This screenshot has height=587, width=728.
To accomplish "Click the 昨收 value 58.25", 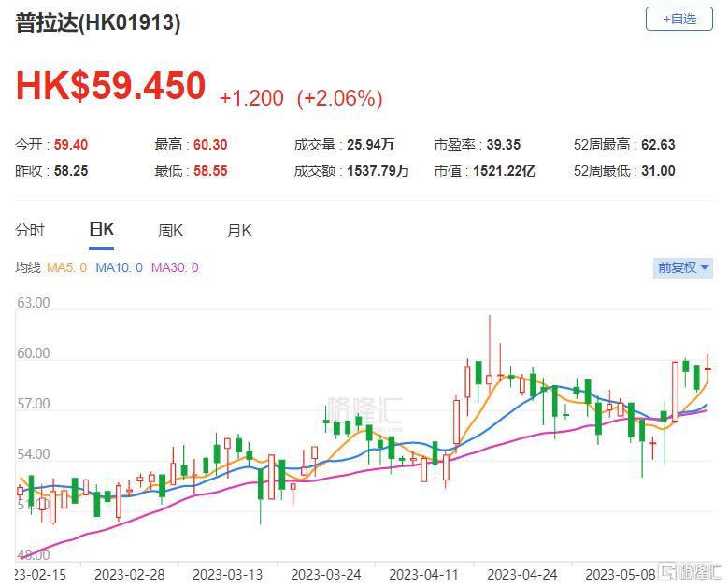I will (71, 171).
